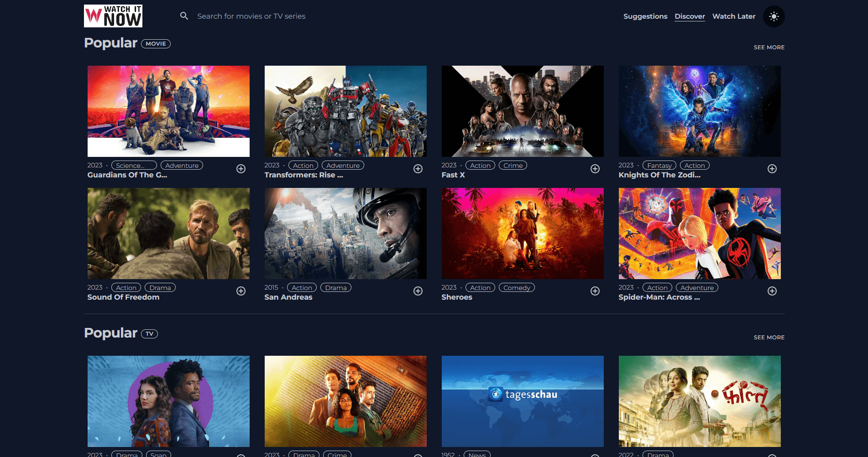Viewport: 868px width, 457px height.
Task: Open the Knights Of The Zodi... title
Action: (x=659, y=175)
